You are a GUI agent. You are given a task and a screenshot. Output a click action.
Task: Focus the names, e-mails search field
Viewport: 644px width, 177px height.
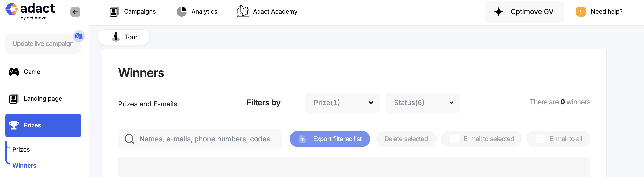pos(200,139)
